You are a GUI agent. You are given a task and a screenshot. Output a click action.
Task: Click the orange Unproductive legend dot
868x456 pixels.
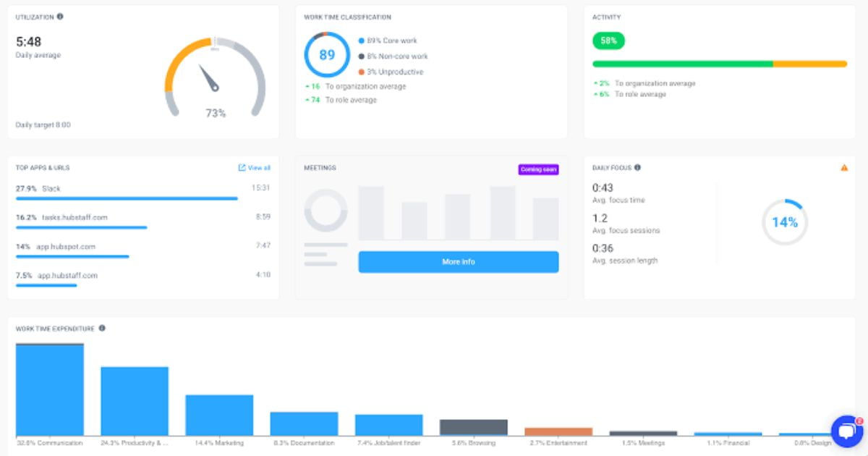pos(361,72)
